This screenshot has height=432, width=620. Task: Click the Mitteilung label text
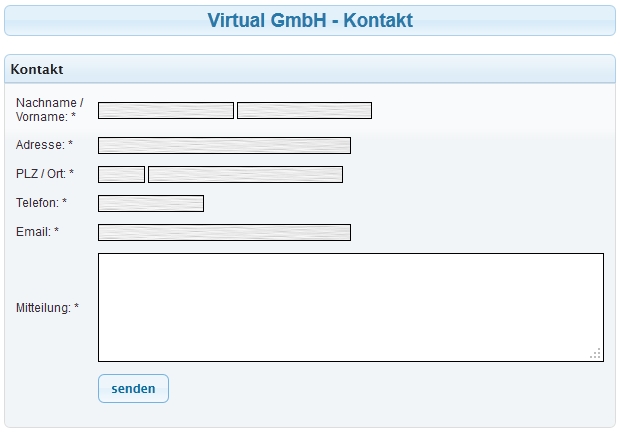point(43,308)
